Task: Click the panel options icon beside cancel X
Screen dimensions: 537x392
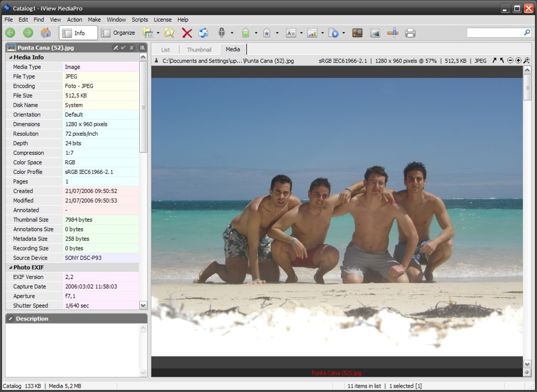Action: [142, 48]
